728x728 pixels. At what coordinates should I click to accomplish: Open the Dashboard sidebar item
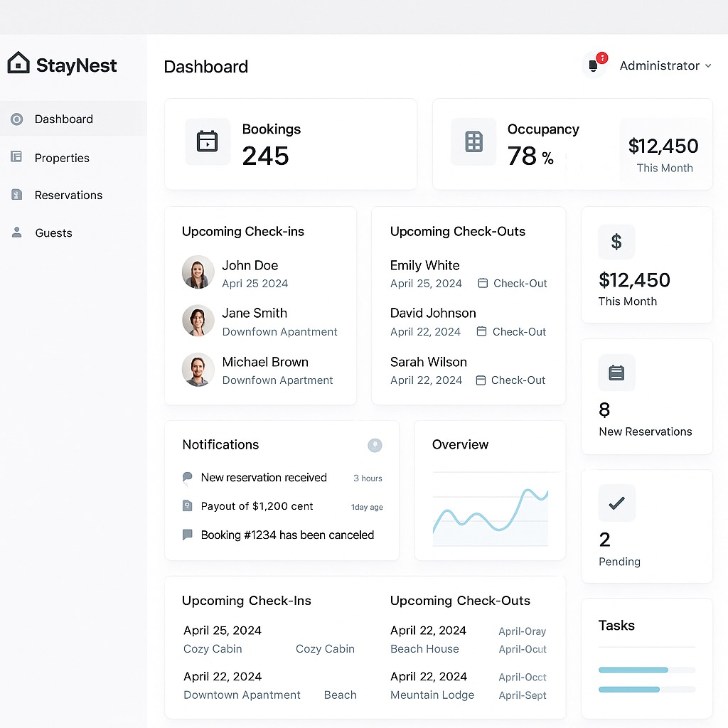(64, 119)
